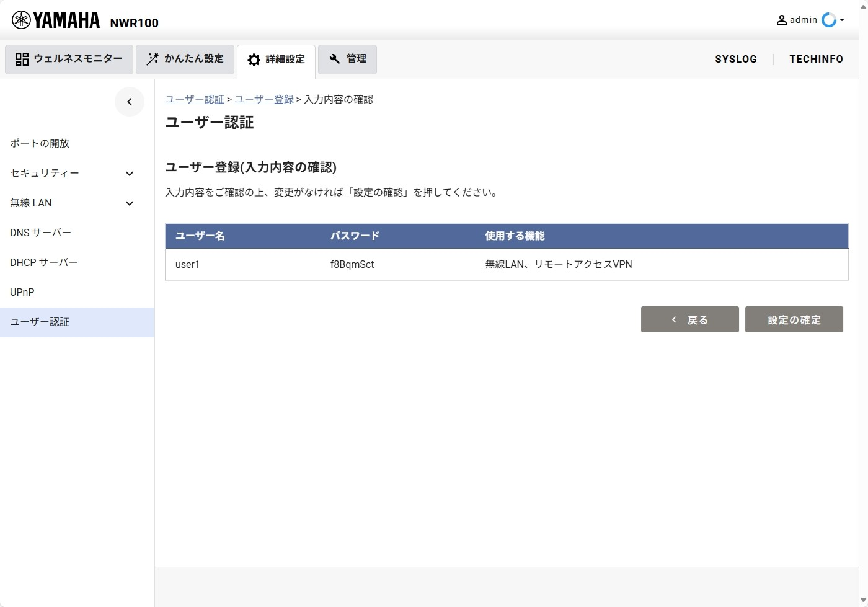Open the かんたん設定 tab

point(185,59)
